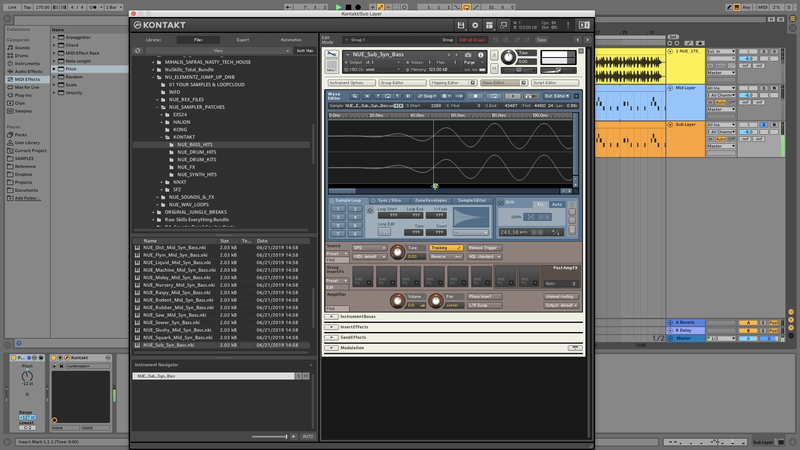Toggle Kontakt minimized view icon

click(504, 25)
